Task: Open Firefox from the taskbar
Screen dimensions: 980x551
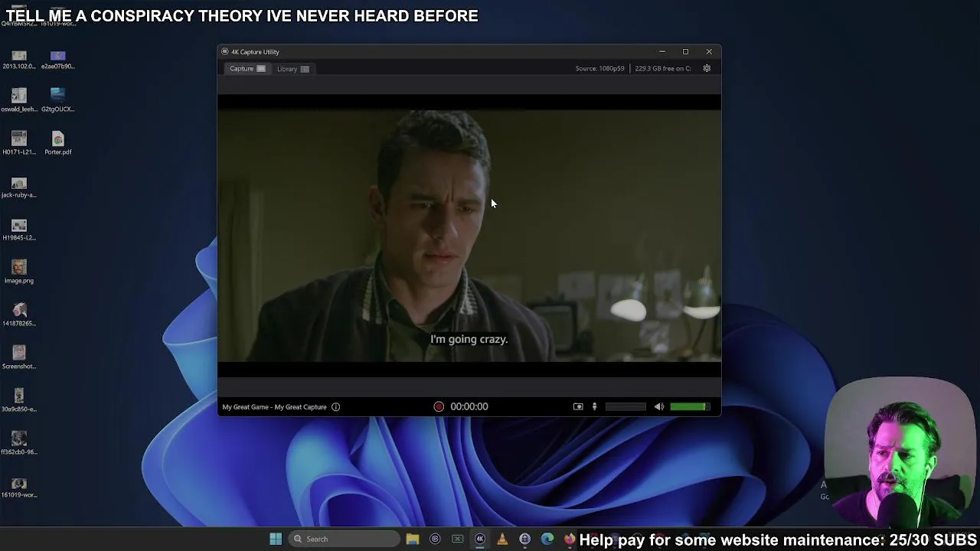Action: [570, 539]
